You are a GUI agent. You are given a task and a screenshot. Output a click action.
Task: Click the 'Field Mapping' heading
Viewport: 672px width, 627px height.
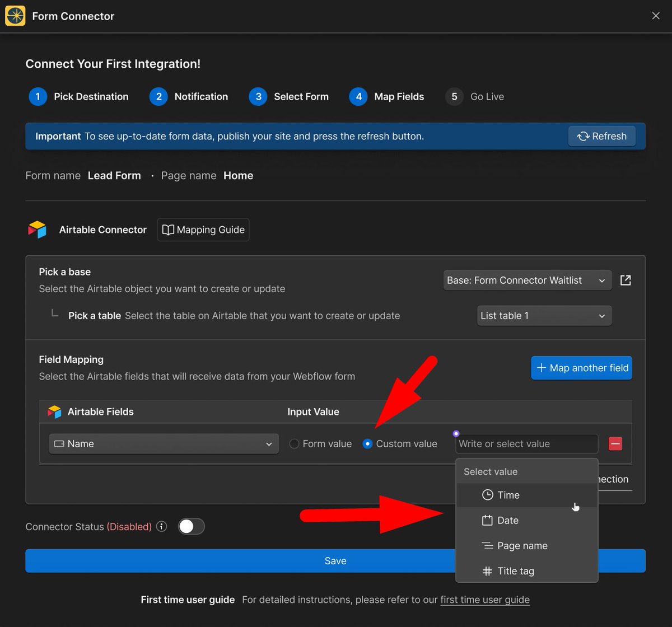[71, 359]
